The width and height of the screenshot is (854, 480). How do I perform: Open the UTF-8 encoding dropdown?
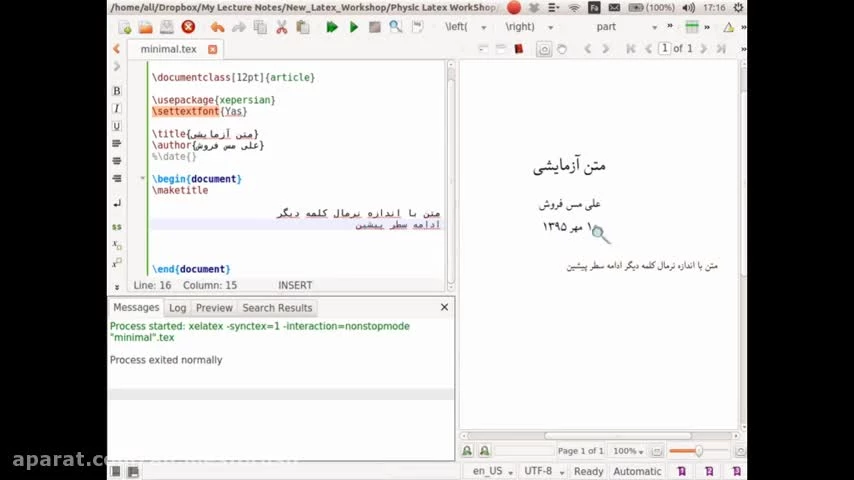[x=543, y=471]
